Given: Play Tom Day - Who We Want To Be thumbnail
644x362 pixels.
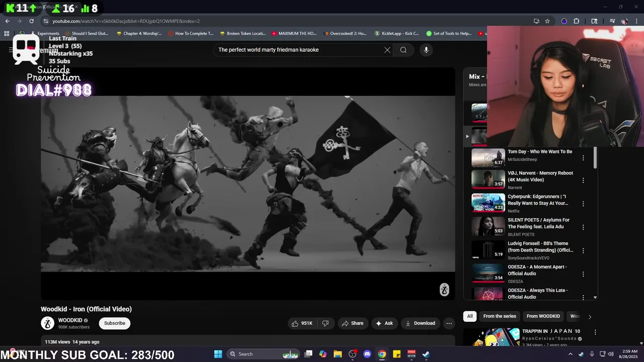Looking at the screenshot, I should (488, 157).
